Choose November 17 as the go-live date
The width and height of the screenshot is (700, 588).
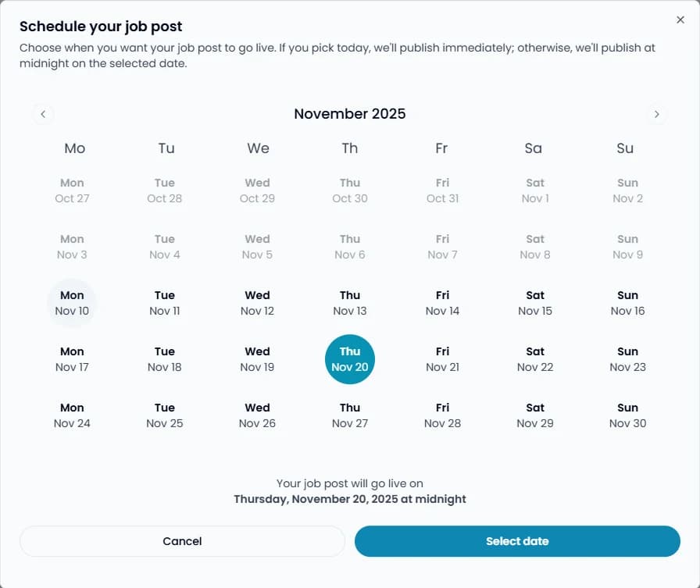click(x=72, y=359)
